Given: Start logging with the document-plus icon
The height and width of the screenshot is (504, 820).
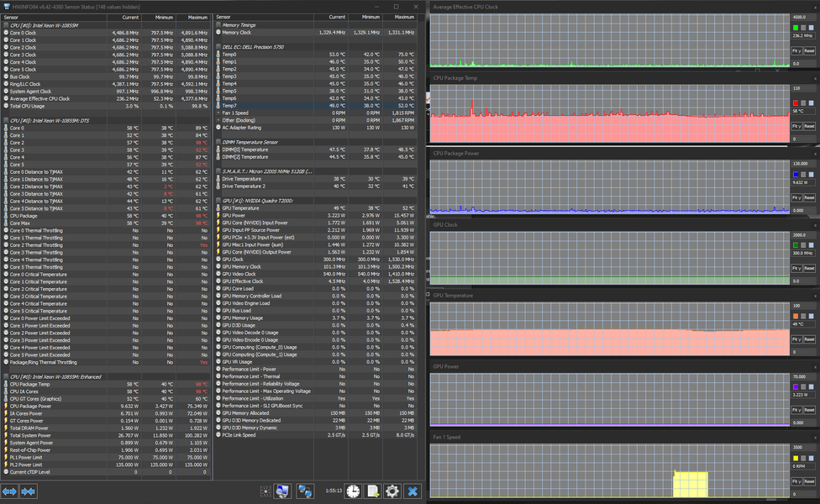Looking at the screenshot, I should tap(372, 491).
